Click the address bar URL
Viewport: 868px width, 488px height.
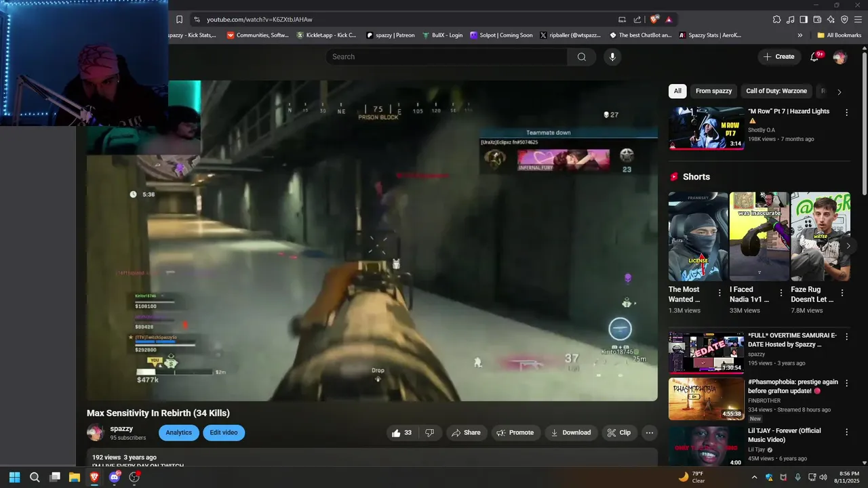[x=260, y=20]
